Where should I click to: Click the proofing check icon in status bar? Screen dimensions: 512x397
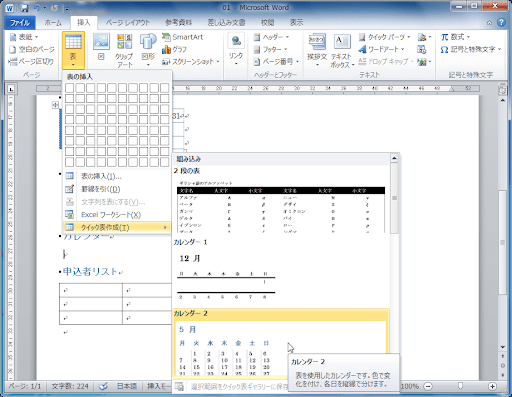tap(103, 386)
